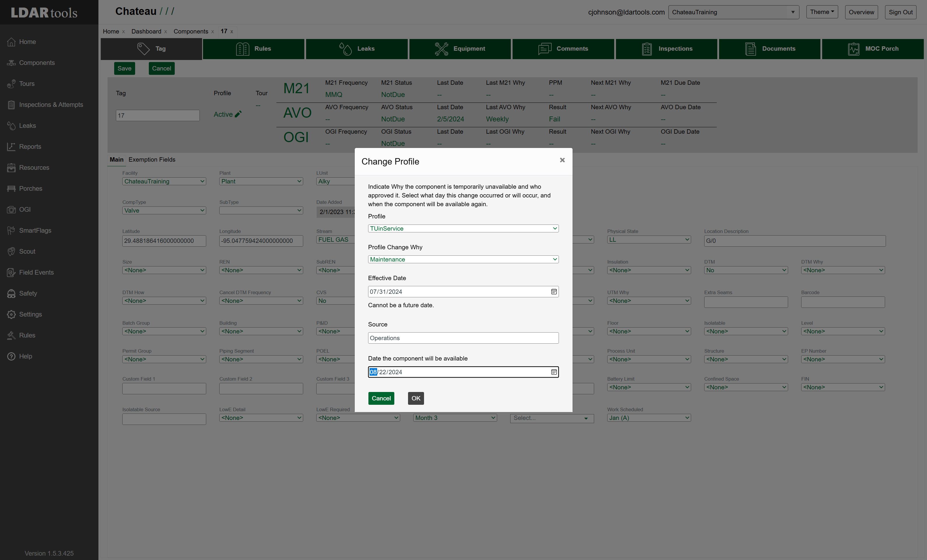Open the ChateauTraining facility selector in header

point(733,12)
